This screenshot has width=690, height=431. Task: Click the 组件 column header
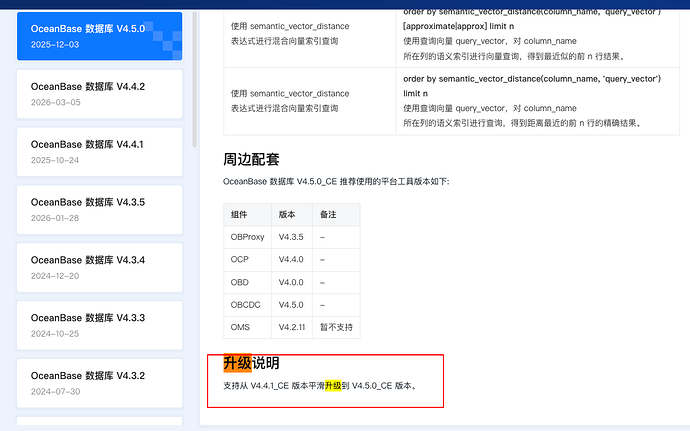[x=239, y=214]
